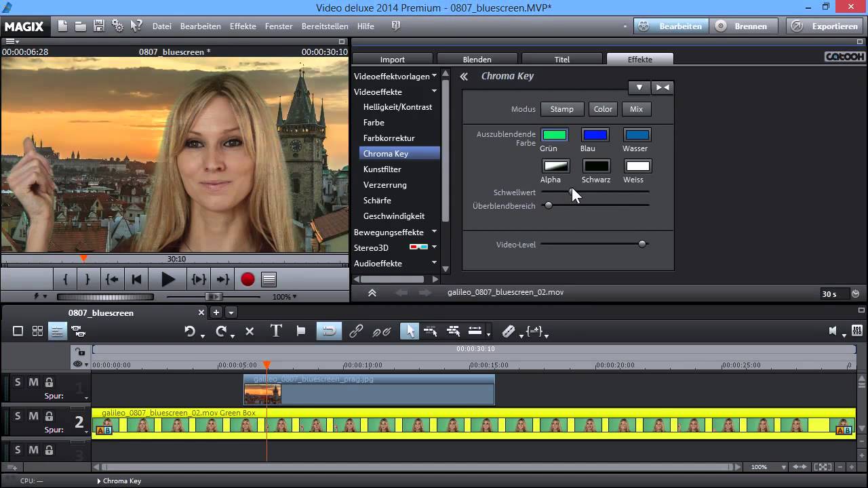Viewport: 868px width, 488px height.
Task: Set chapter marker flag icon
Action: click(x=301, y=331)
